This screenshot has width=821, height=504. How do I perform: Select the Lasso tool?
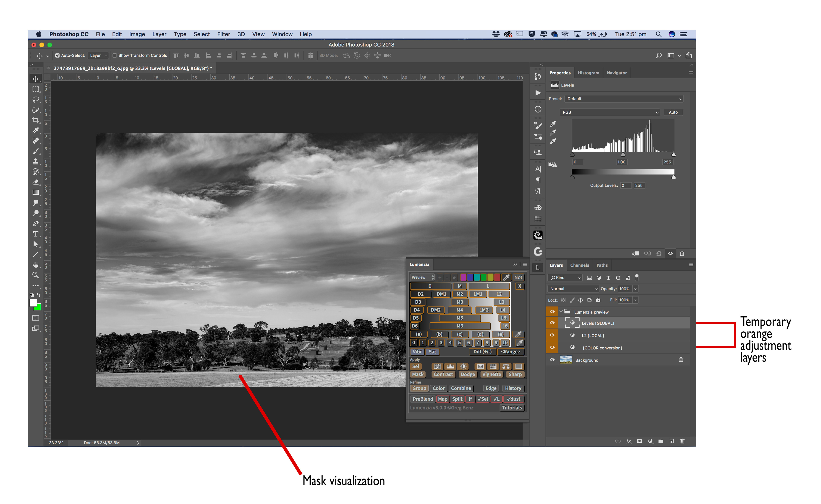click(36, 100)
